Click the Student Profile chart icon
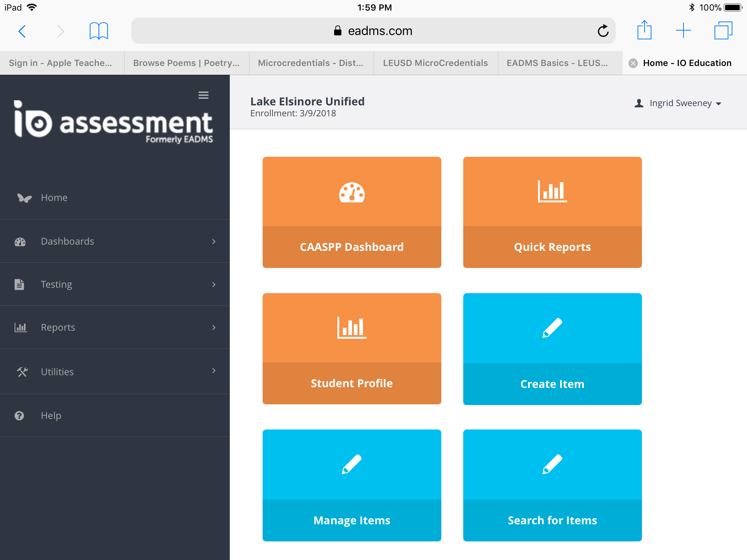This screenshot has height=560, width=747. [x=352, y=327]
